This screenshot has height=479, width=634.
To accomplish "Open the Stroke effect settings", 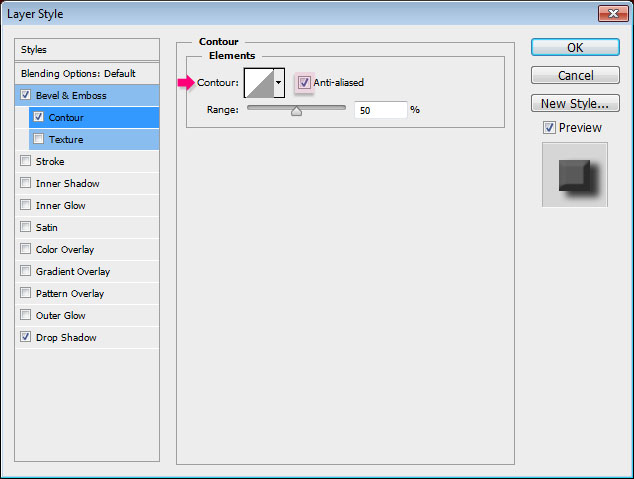I will coord(87,161).
